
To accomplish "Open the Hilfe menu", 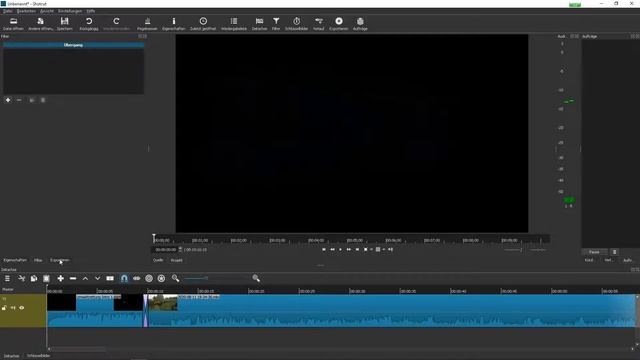I will [x=91, y=11].
